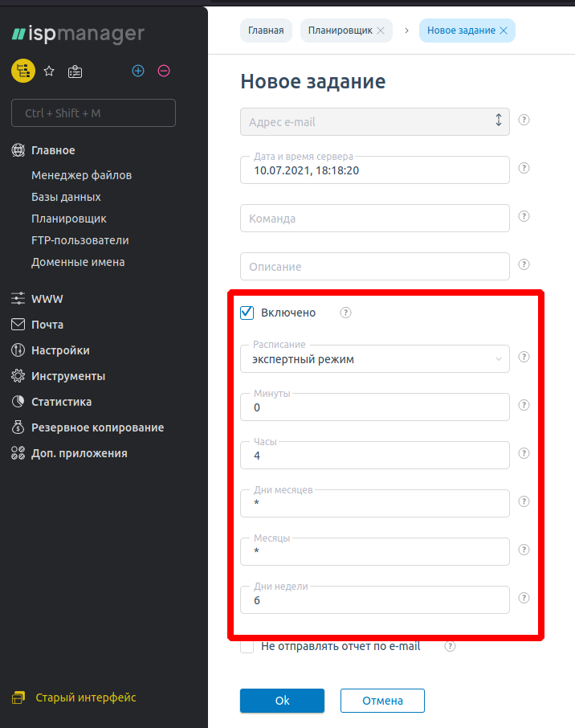Switch to Старый интерфейс link
The height and width of the screenshot is (728, 575).
click(x=85, y=697)
